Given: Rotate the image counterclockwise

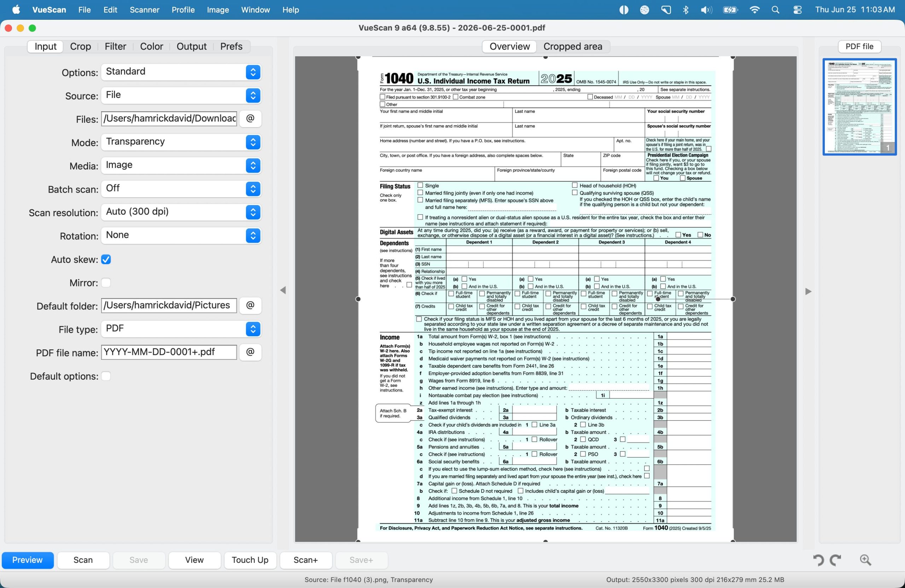Looking at the screenshot, I should 818,560.
